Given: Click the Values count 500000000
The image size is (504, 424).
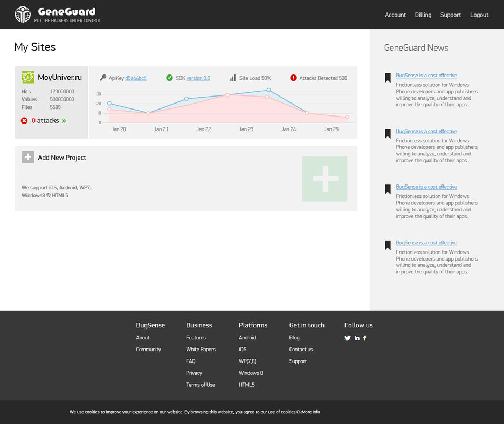Looking at the screenshot, I should [x=62, y=99].
